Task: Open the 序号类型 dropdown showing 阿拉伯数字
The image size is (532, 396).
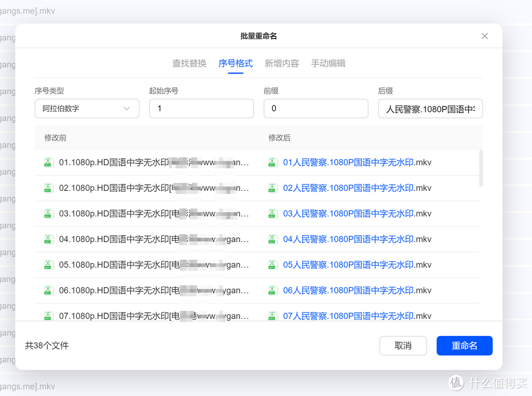Action: point(87,108)
